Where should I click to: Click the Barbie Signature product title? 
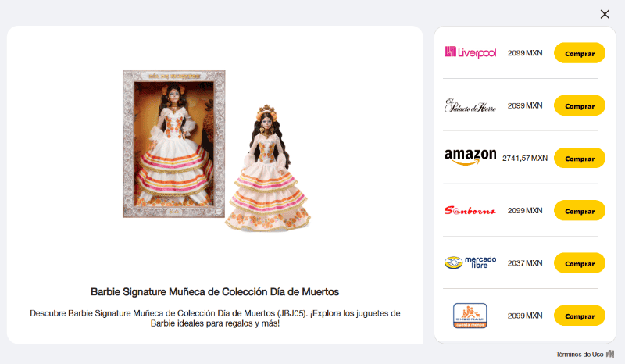click(x=215, y=292)
